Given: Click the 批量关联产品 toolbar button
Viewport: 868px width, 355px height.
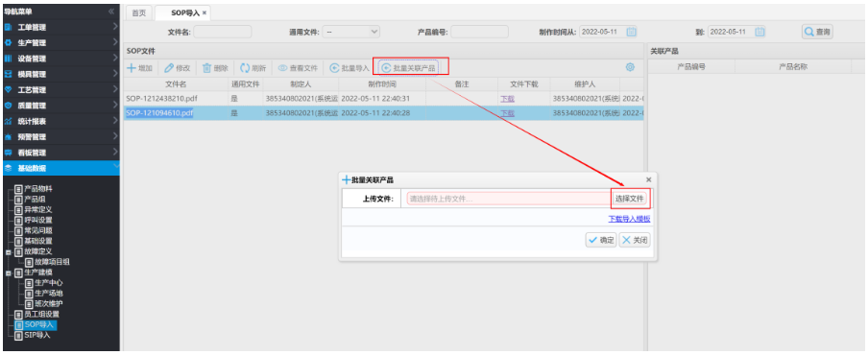Looking at the screenshot, I should 408,68.
